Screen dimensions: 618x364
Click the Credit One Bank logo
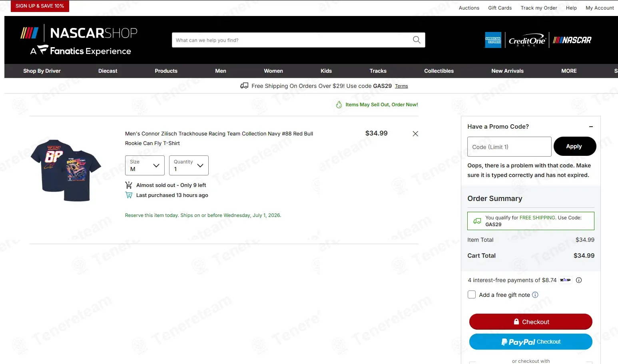point(527,40)
